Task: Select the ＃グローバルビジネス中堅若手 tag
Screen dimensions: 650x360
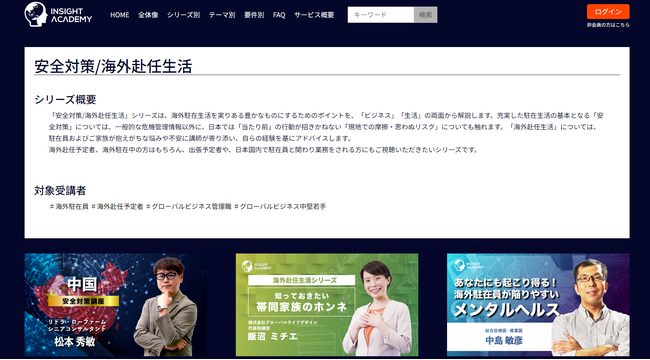Action: point(280,206)
